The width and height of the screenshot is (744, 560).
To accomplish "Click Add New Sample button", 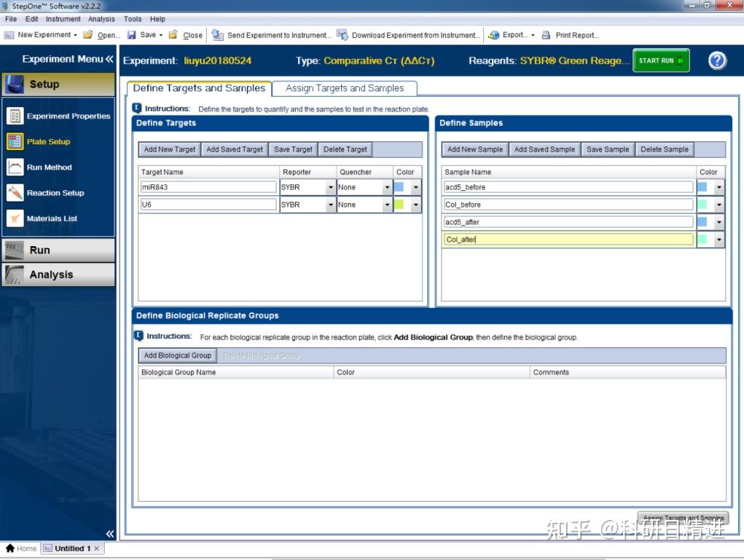I will pyautogui.click(x=475, y=149).
